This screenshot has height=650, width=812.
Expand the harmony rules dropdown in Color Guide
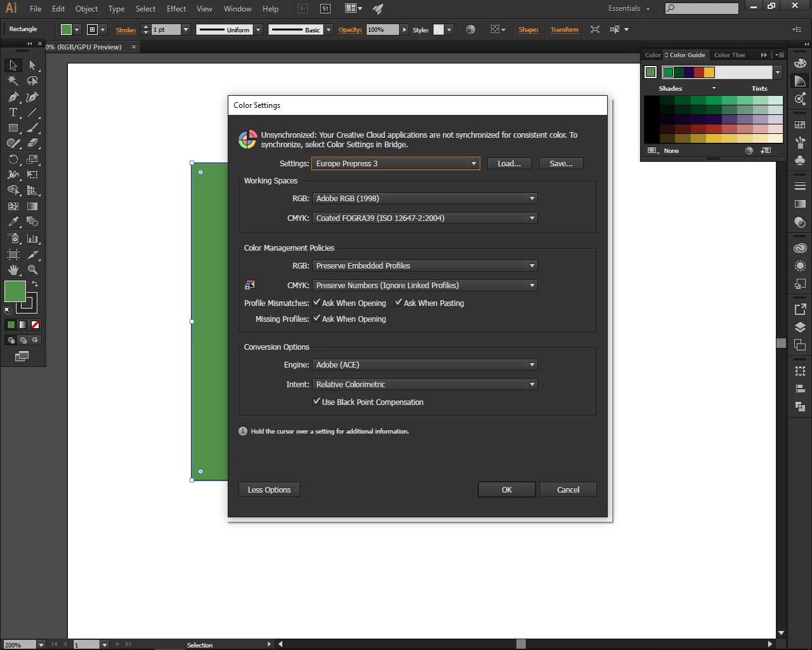coord(777,72)
